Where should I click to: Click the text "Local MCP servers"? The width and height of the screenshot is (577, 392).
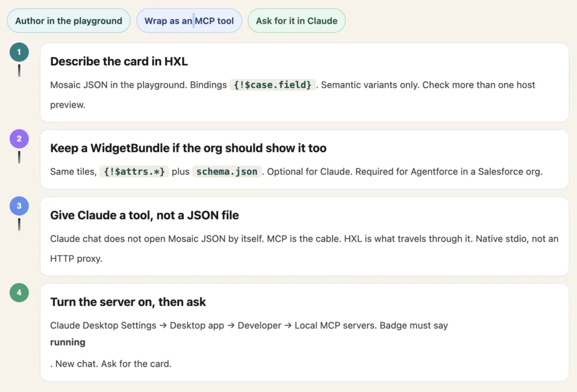[336, 326]
